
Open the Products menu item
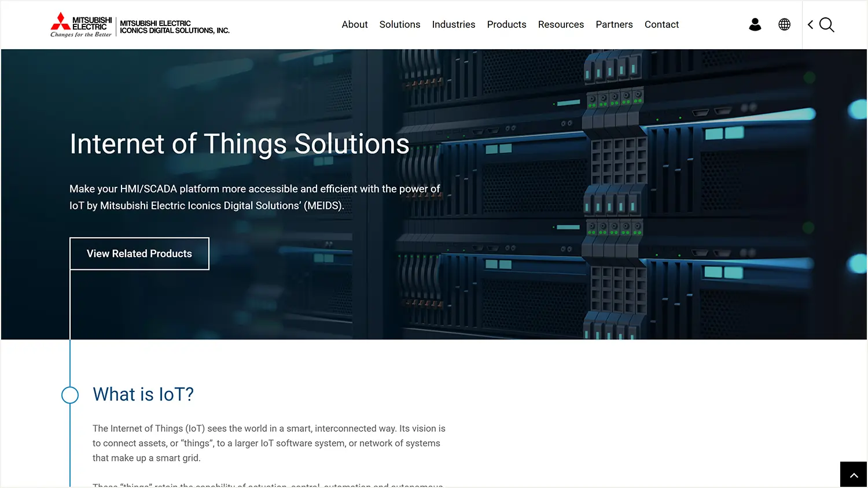coord(506,24)
